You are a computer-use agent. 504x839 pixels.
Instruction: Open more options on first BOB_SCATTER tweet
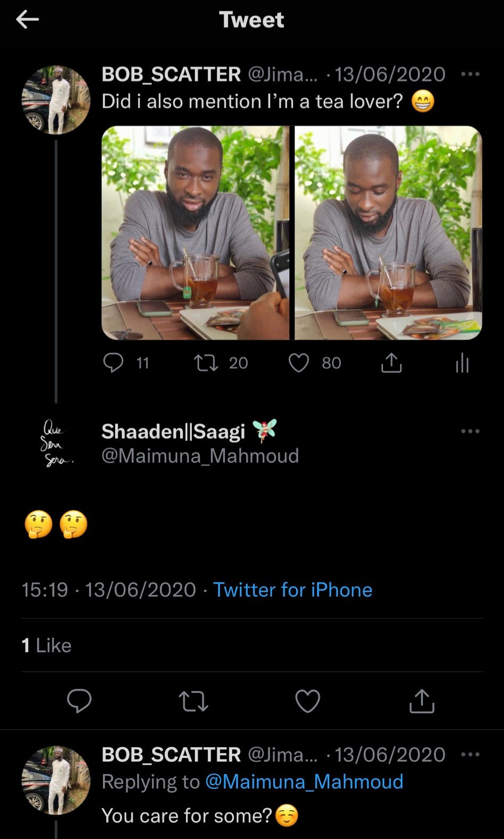click(470, 74)
